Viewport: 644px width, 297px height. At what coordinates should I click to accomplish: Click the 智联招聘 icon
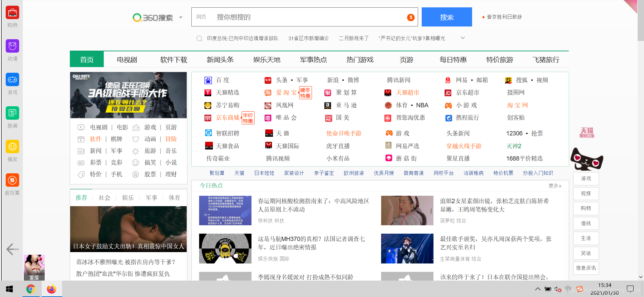coord(209,133)
